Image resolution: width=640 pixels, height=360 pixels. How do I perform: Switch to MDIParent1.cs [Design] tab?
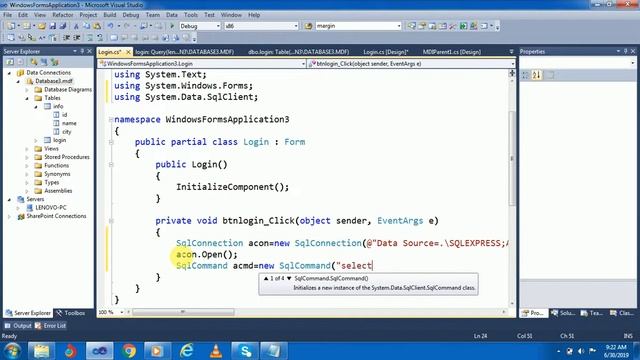(452, 52)
